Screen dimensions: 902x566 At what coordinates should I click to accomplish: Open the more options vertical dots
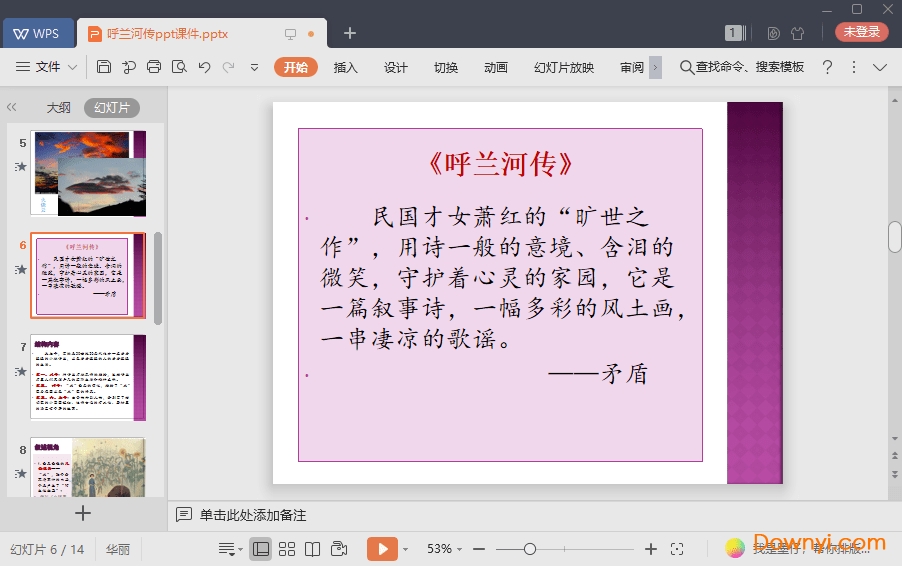click(854, 67)
